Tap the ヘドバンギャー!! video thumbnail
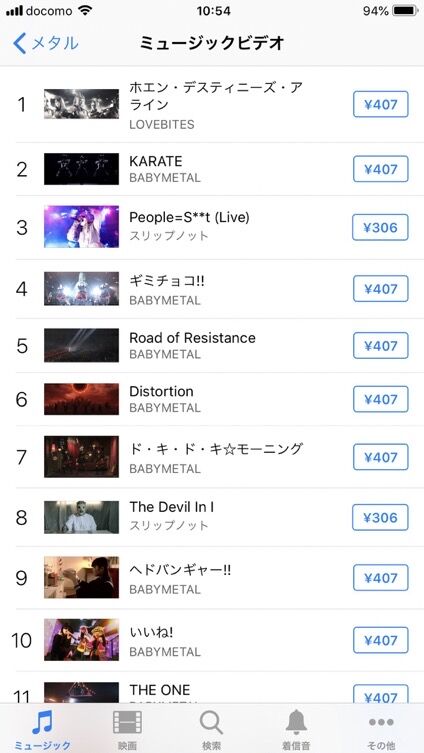Image resolution: width=424 pixels, height=753 pixels. 81,577
